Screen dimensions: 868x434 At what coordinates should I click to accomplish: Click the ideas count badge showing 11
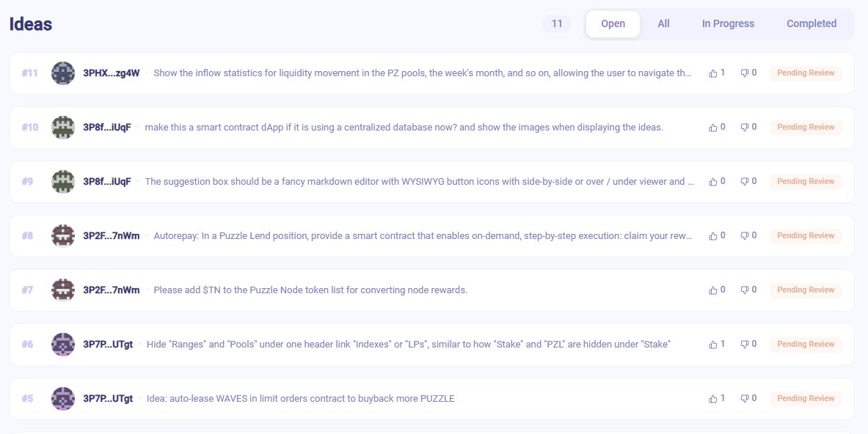point(557,23)
